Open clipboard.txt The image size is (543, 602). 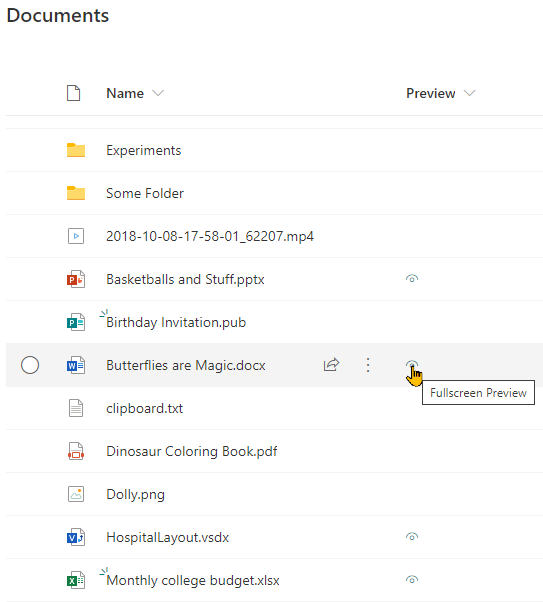point(144,408)
